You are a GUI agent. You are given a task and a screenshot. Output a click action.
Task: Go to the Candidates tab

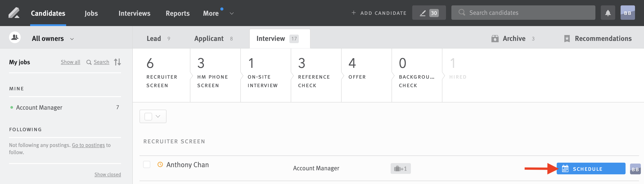pyautogui.click(x=48, y=13)
